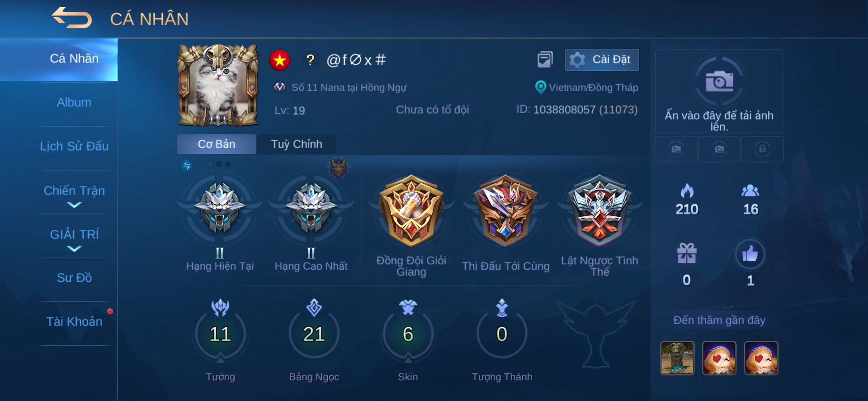
Task: Select the first small photo slot
Action: (x=676, y=149)
